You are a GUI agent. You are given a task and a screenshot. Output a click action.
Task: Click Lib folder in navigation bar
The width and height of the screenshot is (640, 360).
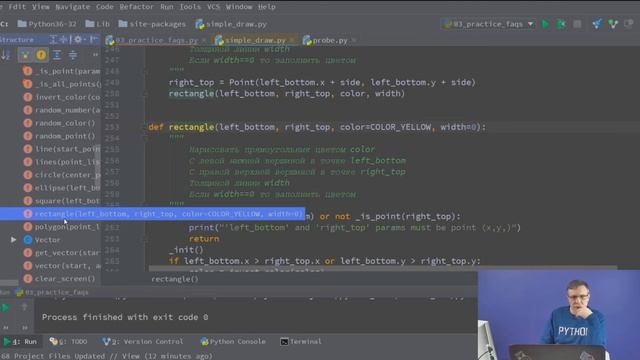[x=98, y=24]
